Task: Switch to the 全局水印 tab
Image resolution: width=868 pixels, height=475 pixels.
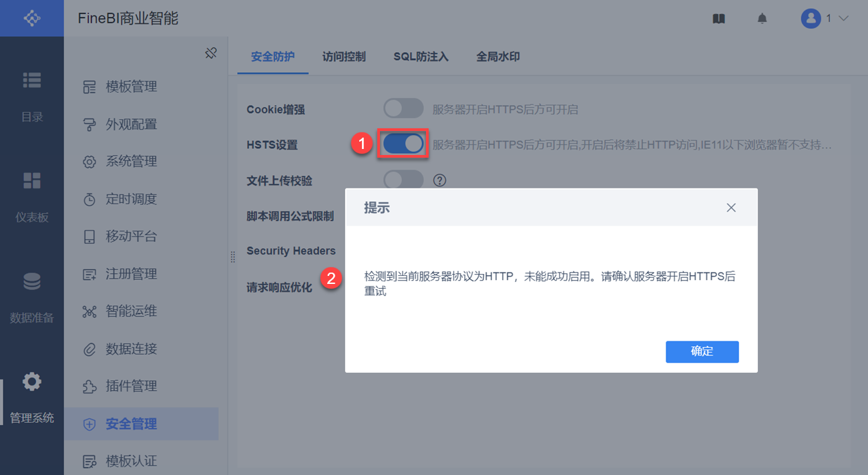Action: tap(498, 57)
